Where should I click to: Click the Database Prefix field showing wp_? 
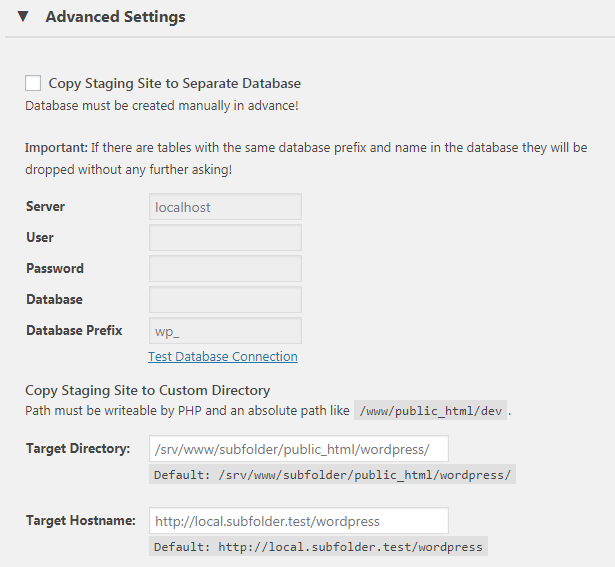[x=225, y=331]
